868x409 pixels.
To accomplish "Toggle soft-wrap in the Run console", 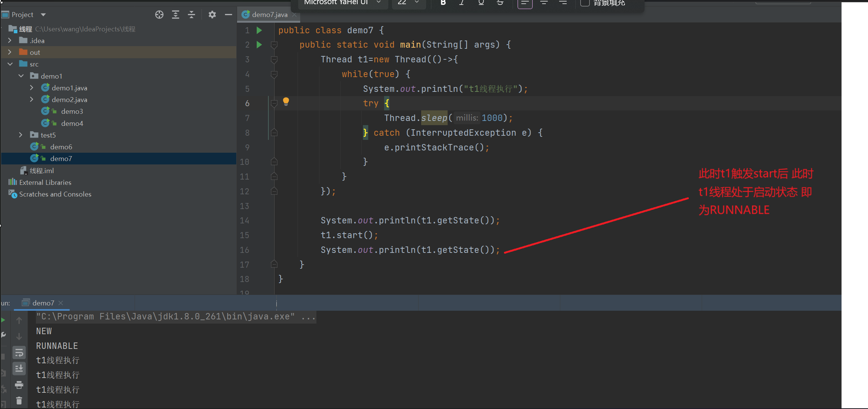I will (19, 353).
